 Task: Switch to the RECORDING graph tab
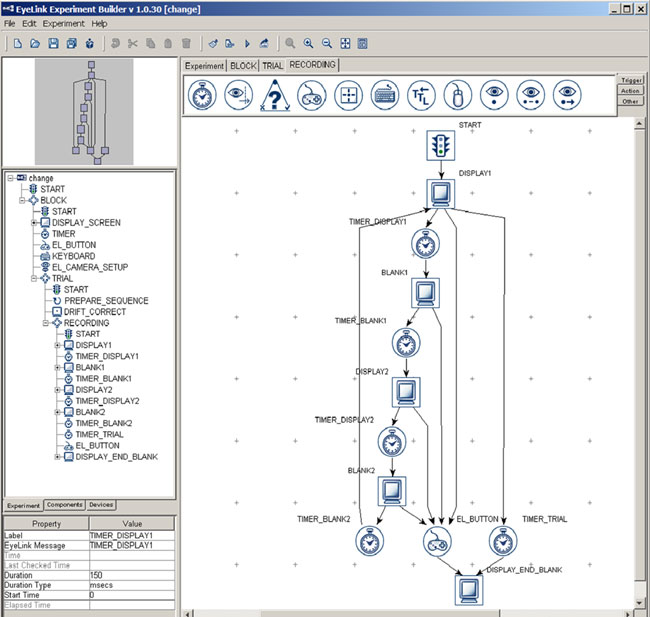tap(312, 65)
